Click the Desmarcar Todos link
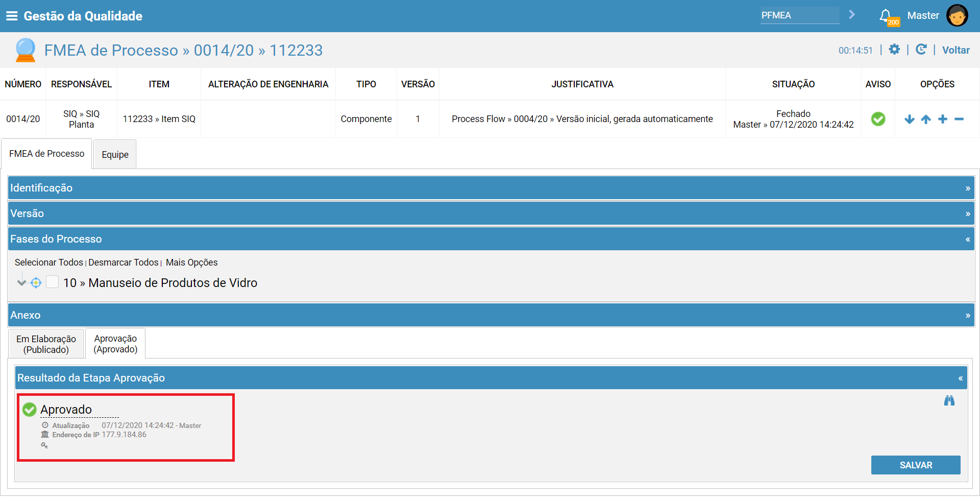The width and height of the screenshot is (980, 500). point(123,262)
